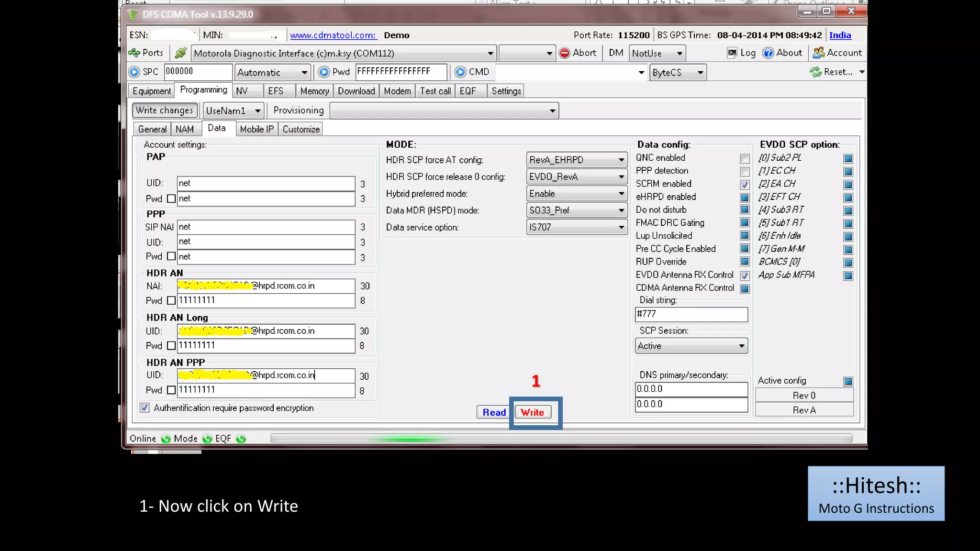This screenshot has height=551, width=980.
Task: Click the red Abort icon
Action: click(565, 53)
